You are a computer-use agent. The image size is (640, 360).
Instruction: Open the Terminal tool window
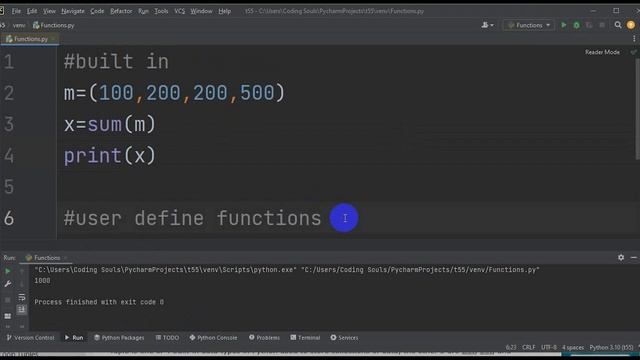point(305,338)
